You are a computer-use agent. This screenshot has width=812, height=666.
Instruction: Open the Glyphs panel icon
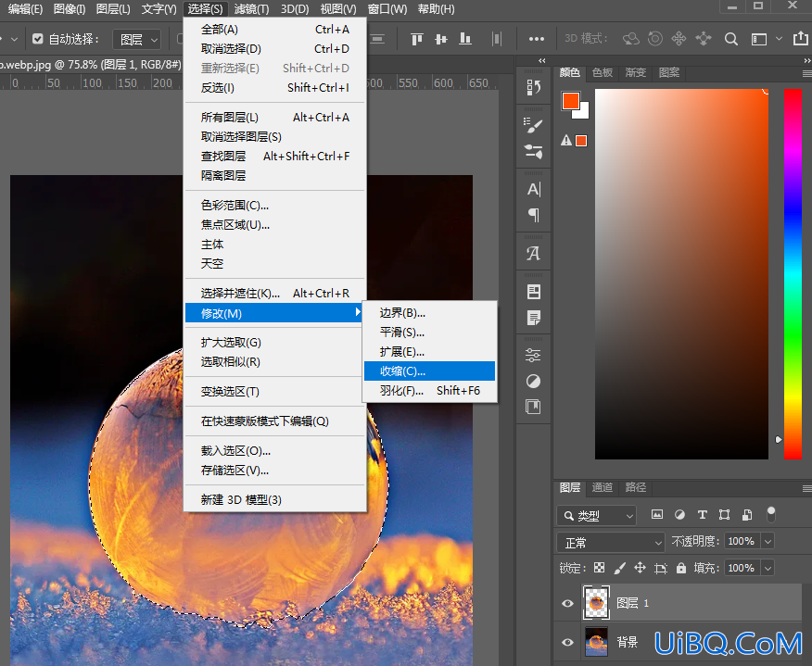[x=533, y=253]
